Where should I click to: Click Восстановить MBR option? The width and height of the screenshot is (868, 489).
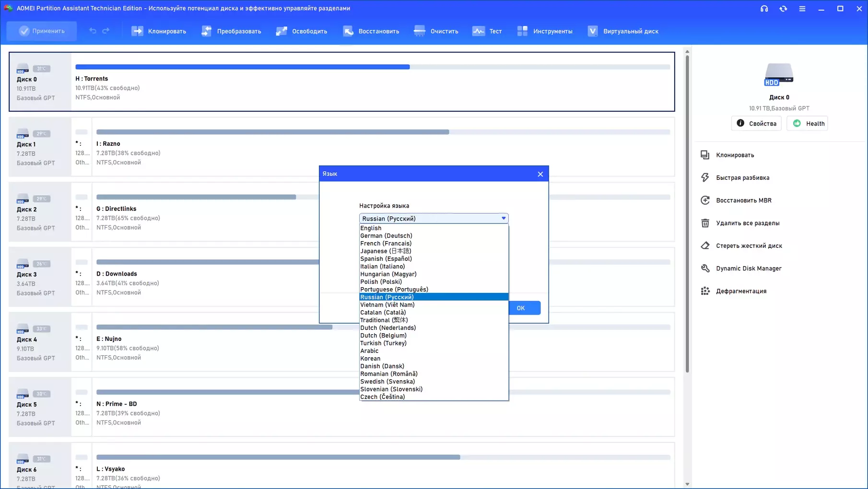(x=736, y=200)
